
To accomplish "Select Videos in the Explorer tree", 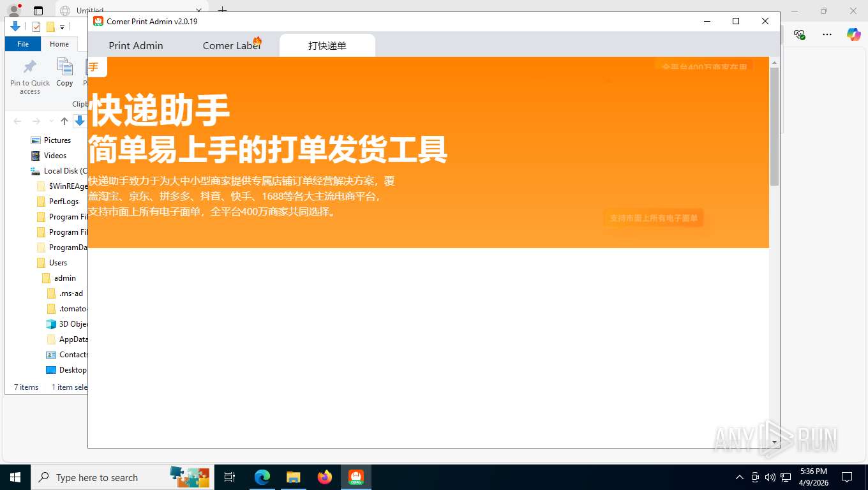I will tap(55, 156).
